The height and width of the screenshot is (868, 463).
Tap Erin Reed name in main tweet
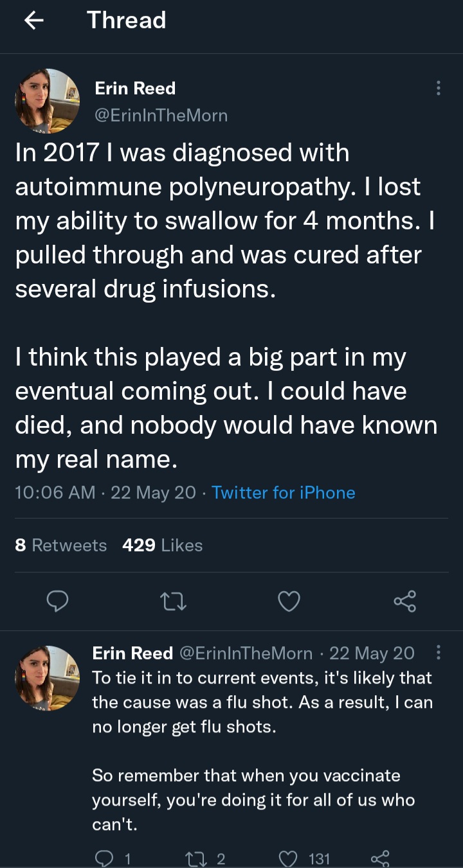[135, 89]
